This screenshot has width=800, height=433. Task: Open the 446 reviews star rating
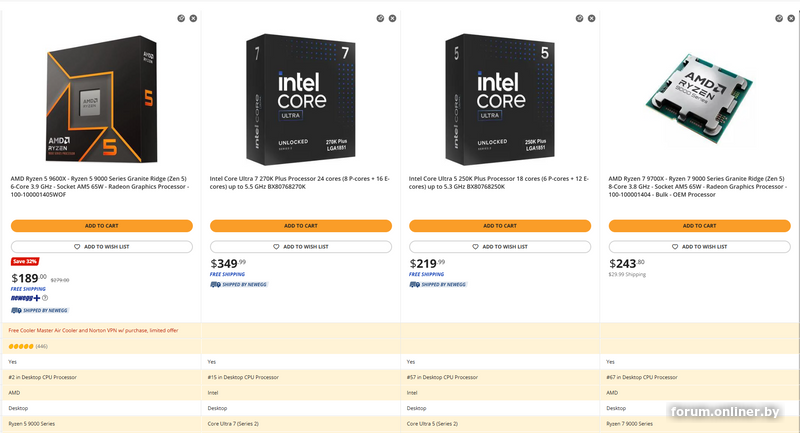[28, 346]
